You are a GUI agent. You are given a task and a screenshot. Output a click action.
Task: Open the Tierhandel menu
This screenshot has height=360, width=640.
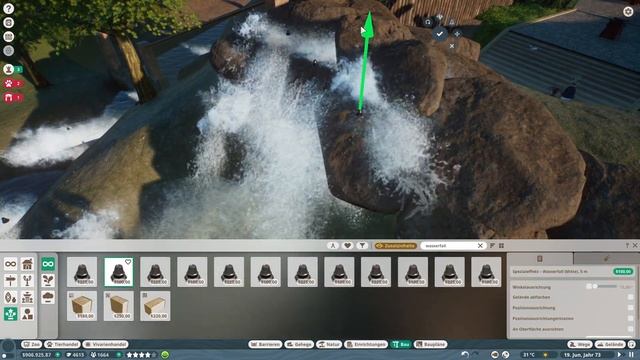pyautogui.click(x=62, y=344)
